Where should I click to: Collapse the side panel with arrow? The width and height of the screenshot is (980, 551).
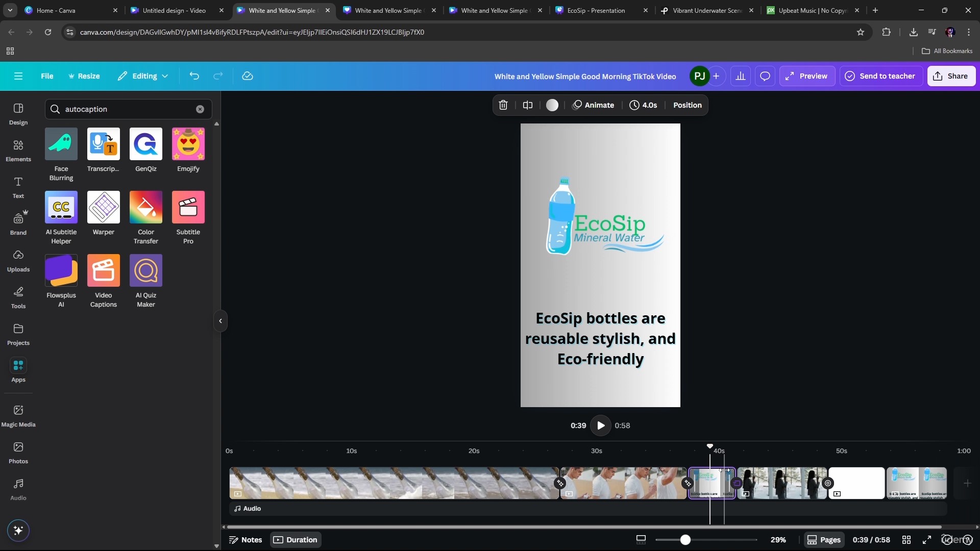(x=220, y=321)
